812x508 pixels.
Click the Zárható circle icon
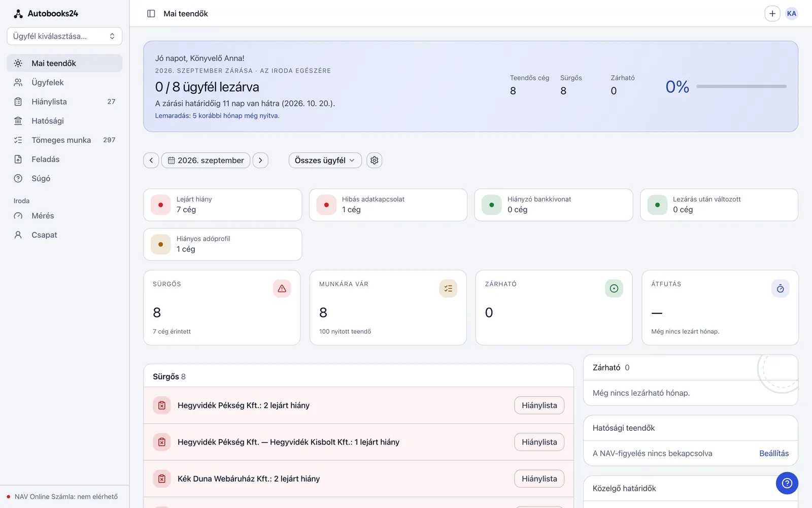614,289
